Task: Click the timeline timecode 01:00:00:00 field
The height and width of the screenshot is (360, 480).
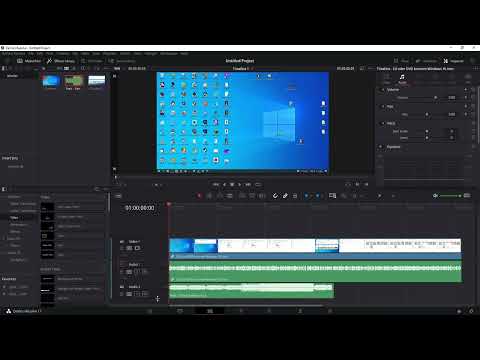Action: click(140, 208)
